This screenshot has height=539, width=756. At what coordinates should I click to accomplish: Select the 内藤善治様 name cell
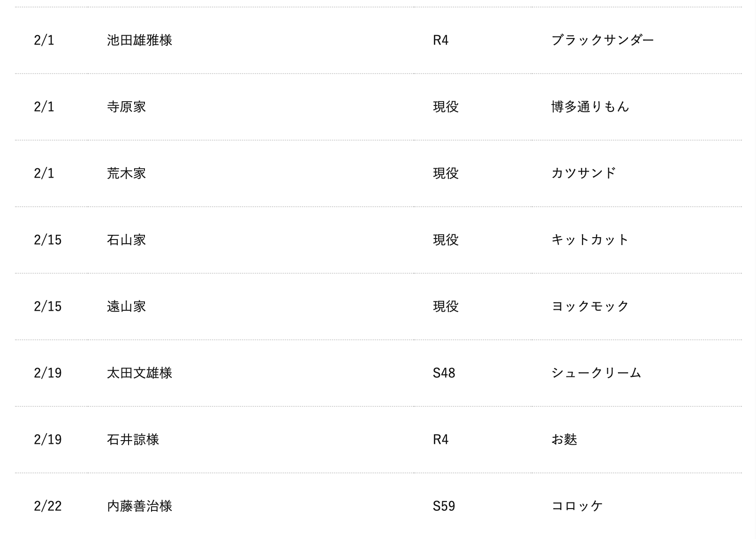[x=139, y=506]
